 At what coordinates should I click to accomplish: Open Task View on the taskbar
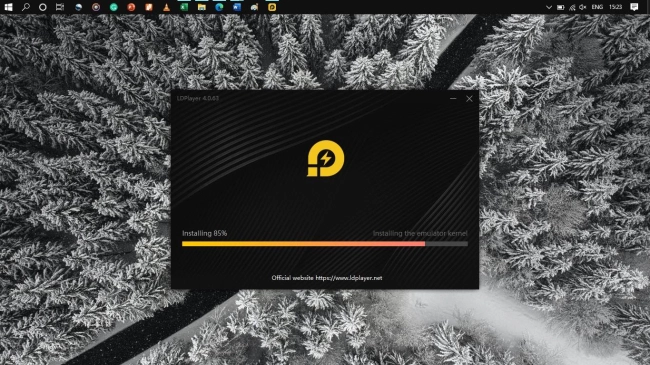(x=60, y=7)
